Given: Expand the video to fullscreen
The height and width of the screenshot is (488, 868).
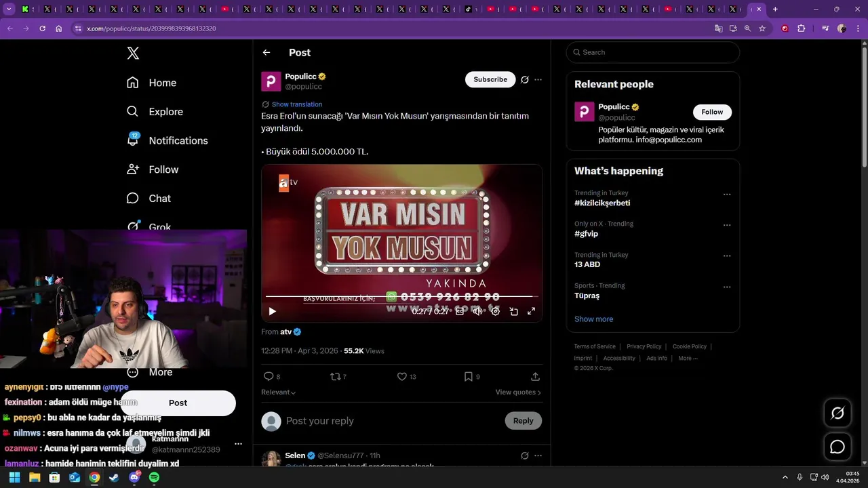Looking at the screenshot, I should 531,311.
